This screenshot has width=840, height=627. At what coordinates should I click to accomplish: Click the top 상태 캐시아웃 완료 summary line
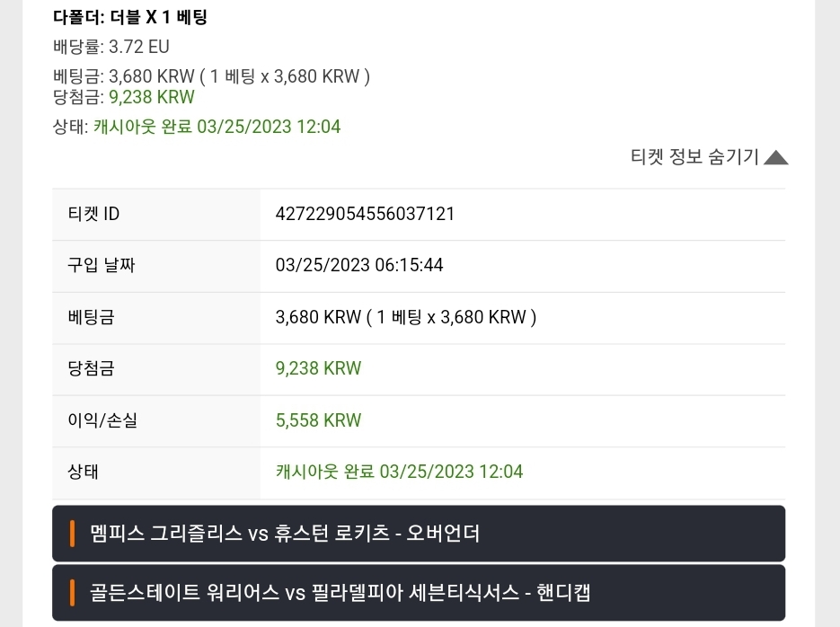point(197,127)
